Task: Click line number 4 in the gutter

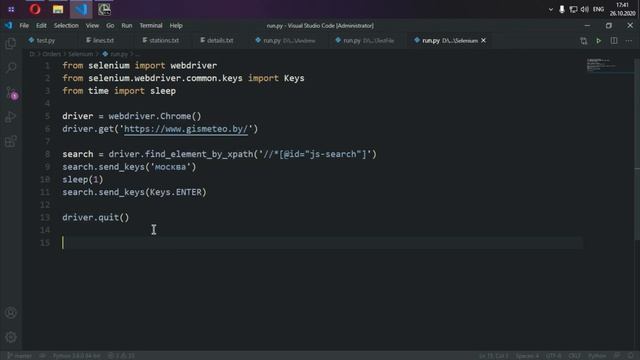Action: [47, 103]
